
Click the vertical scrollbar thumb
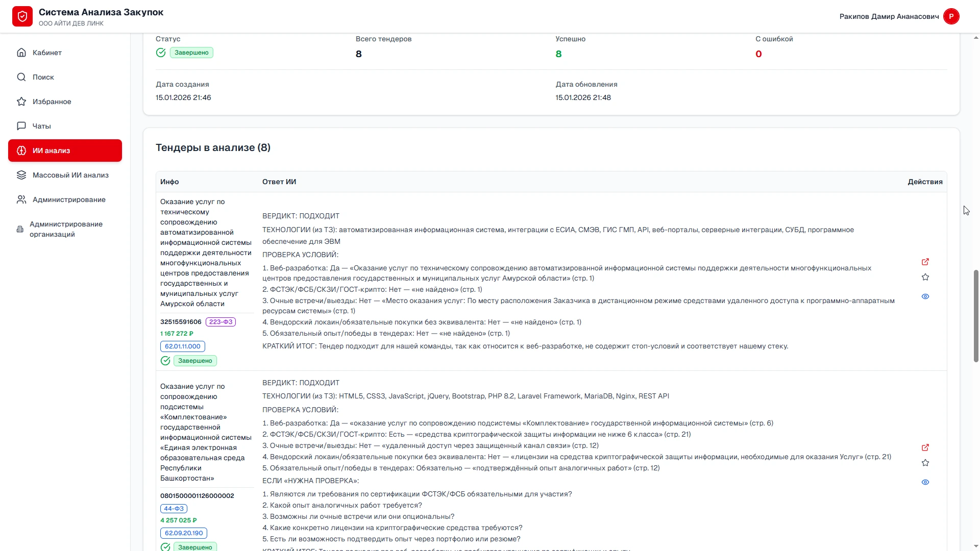click(976, 316)
